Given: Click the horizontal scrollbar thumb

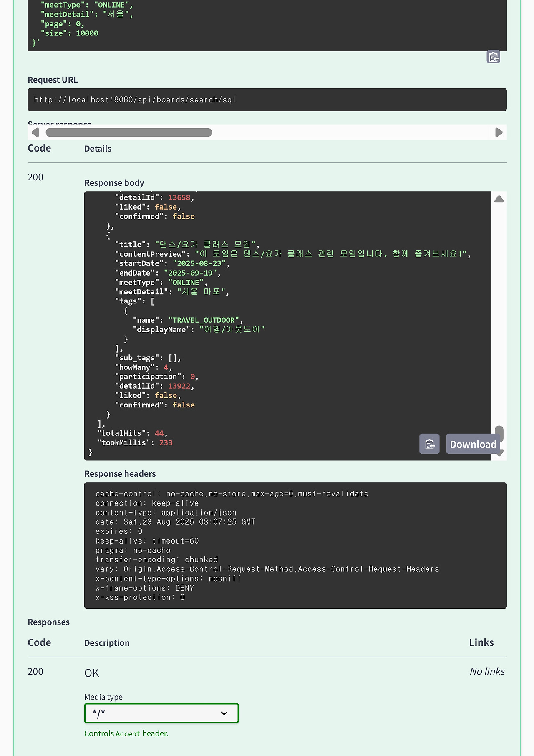Looking at the screenshot, I should pyautogui.click(x=128, y=132).
